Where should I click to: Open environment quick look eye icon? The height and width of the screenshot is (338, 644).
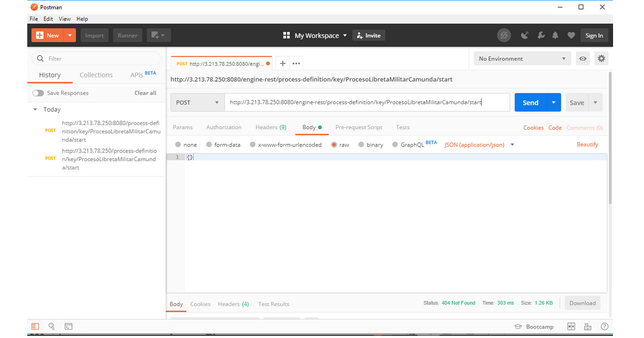click(x=583, y=59)
